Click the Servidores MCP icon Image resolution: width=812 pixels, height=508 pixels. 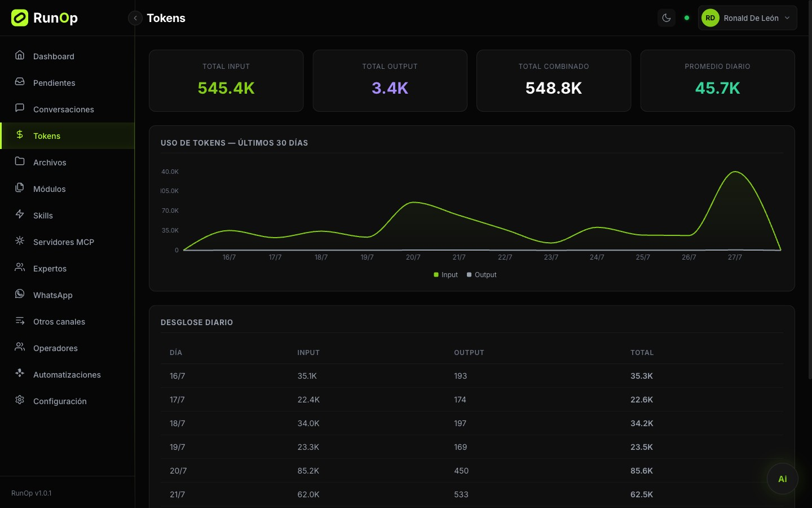pyautogui.click(x=20, y=241)
